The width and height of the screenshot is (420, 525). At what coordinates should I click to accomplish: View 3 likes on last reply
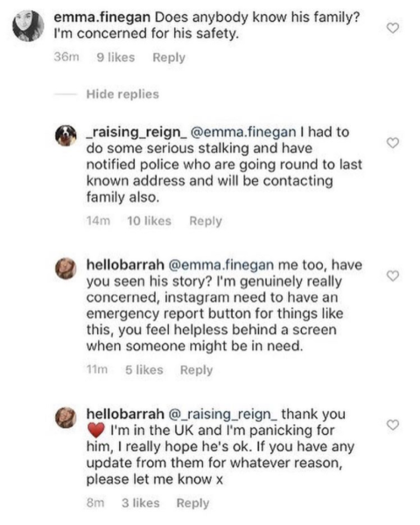(140, 502)
